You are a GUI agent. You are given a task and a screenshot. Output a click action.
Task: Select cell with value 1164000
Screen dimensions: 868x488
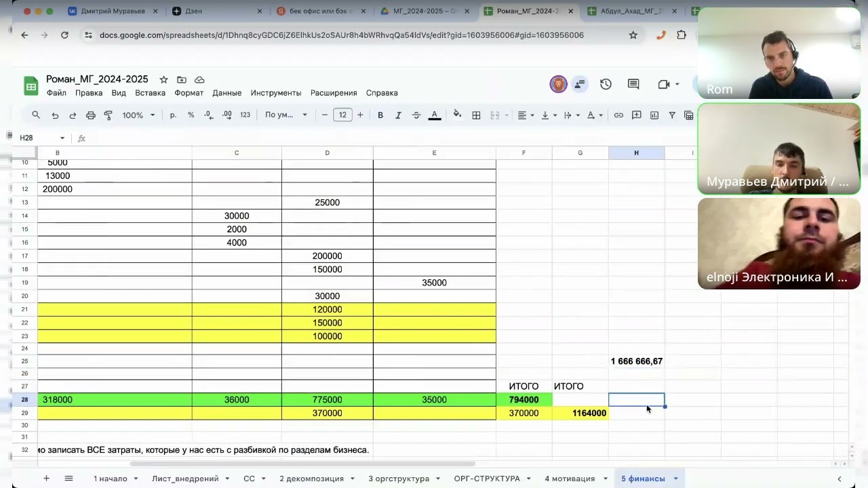pyautogui.click(x=580, y=413)
